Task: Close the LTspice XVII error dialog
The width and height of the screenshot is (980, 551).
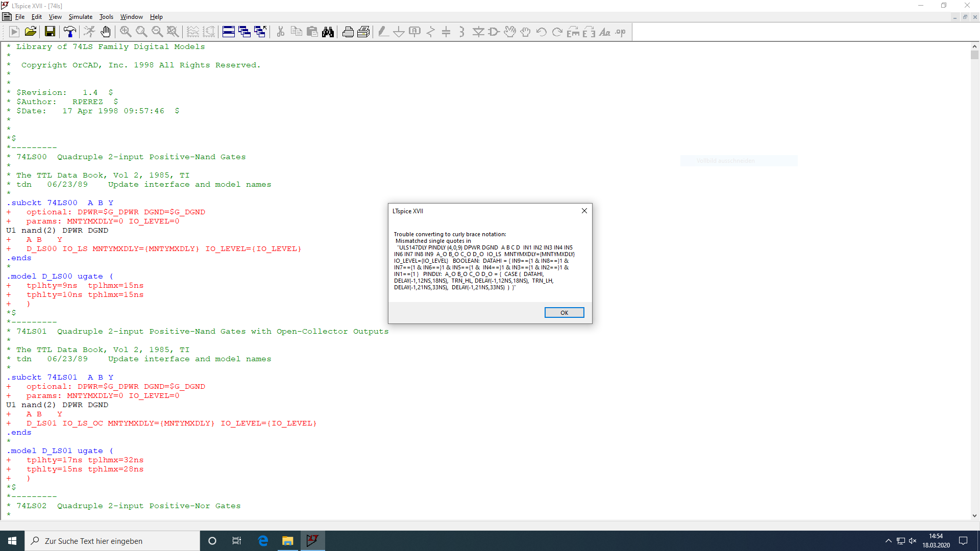Action: [x=584, y=211]
